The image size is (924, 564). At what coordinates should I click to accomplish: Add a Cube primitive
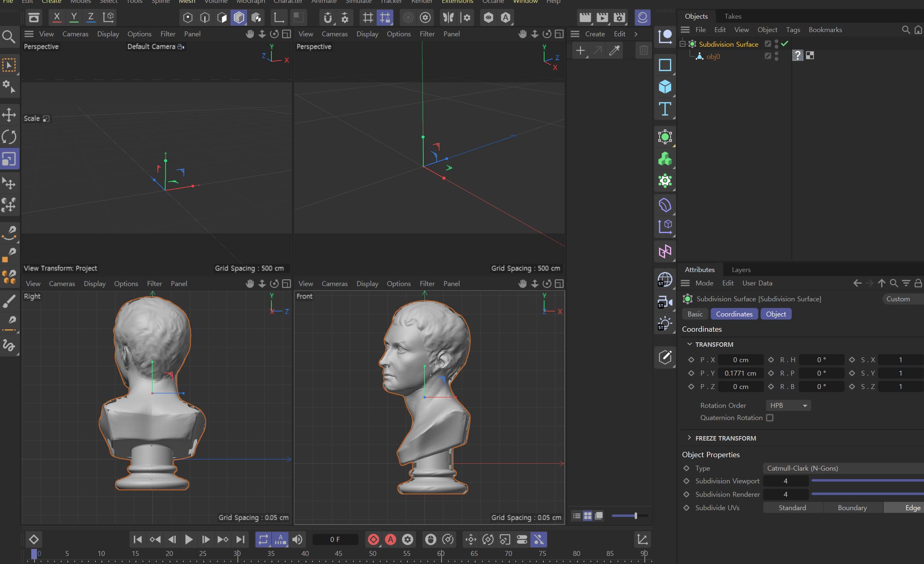click(x=665, y=86)
